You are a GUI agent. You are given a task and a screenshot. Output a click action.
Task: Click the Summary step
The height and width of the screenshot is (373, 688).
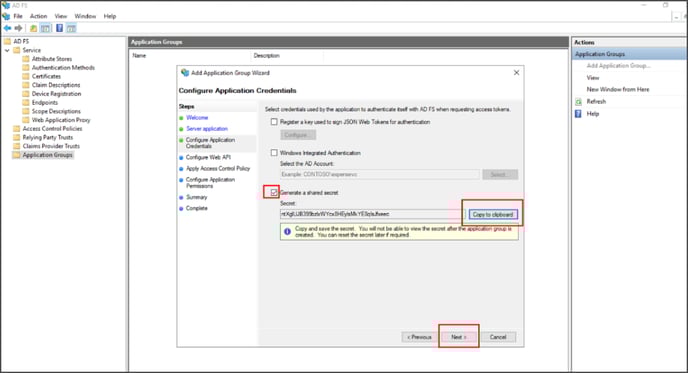point(196,197)
